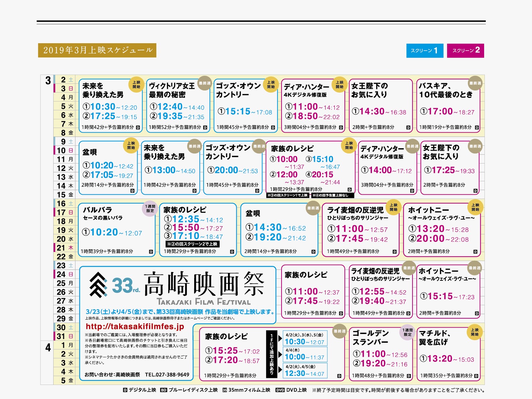Click 最終週 badge on 14:00 ディア・ハンター card
The width and height of the screenshot is (532, 399).
click(x=412, y=146)
